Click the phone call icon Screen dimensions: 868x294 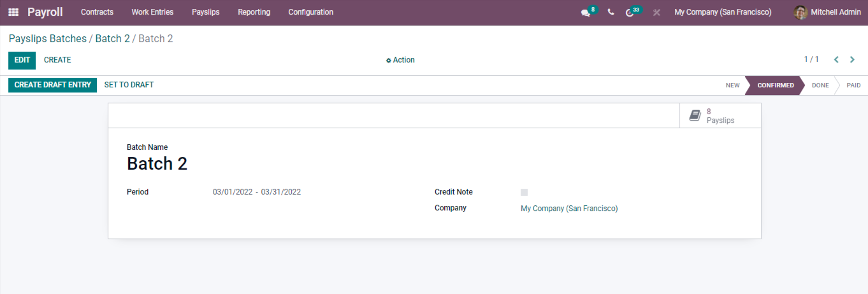tap(611, 12)
